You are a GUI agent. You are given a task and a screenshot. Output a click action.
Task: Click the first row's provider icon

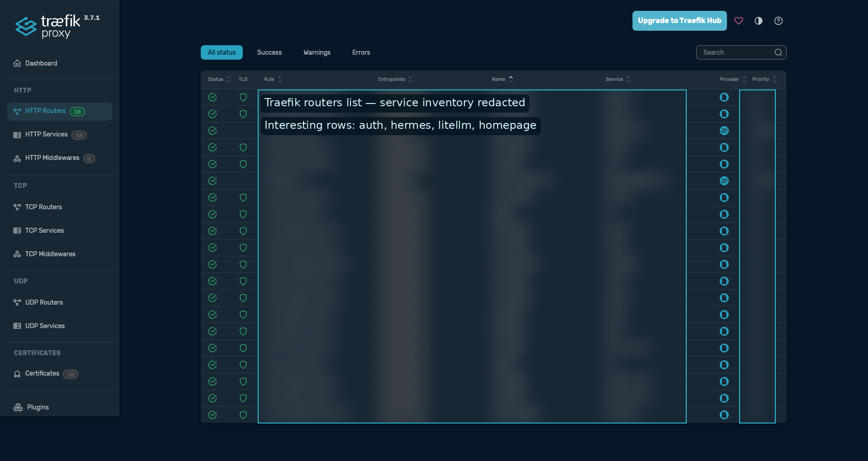coord(724,97)
